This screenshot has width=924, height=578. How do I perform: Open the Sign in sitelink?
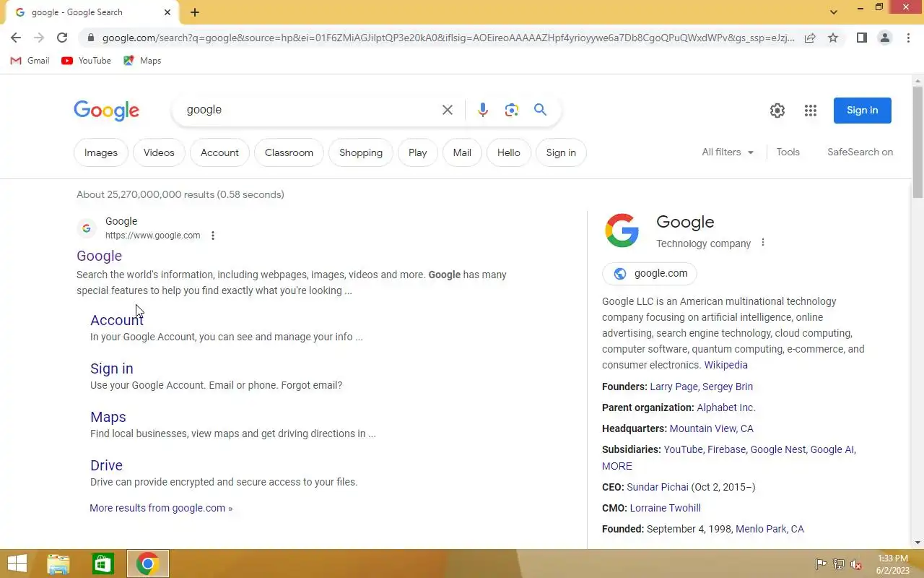pyautogui.click(x=112, y=368)
